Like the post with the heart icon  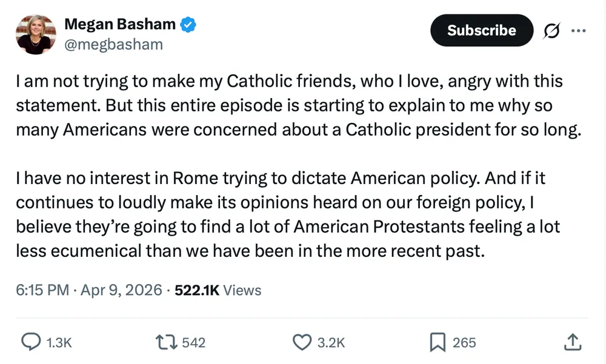pyautogui.click(x=301, y=342)
